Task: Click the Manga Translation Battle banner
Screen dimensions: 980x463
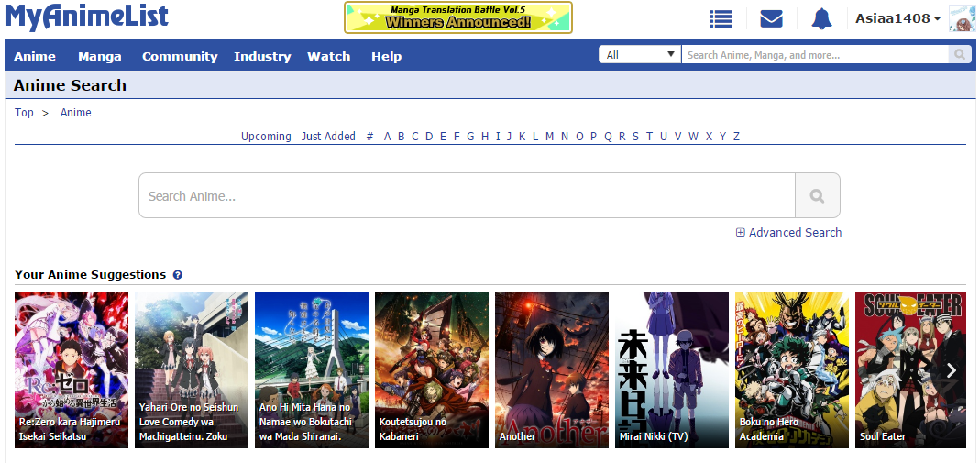Action: [x=458, y=17]
